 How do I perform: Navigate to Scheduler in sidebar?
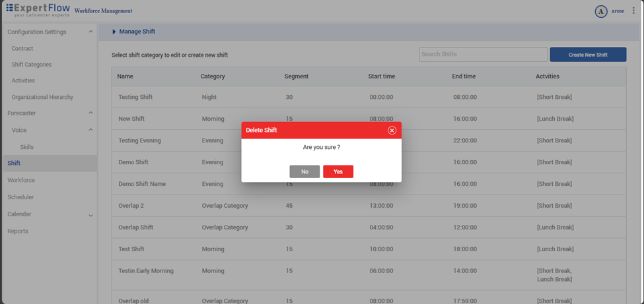click(x=20, y=197)
